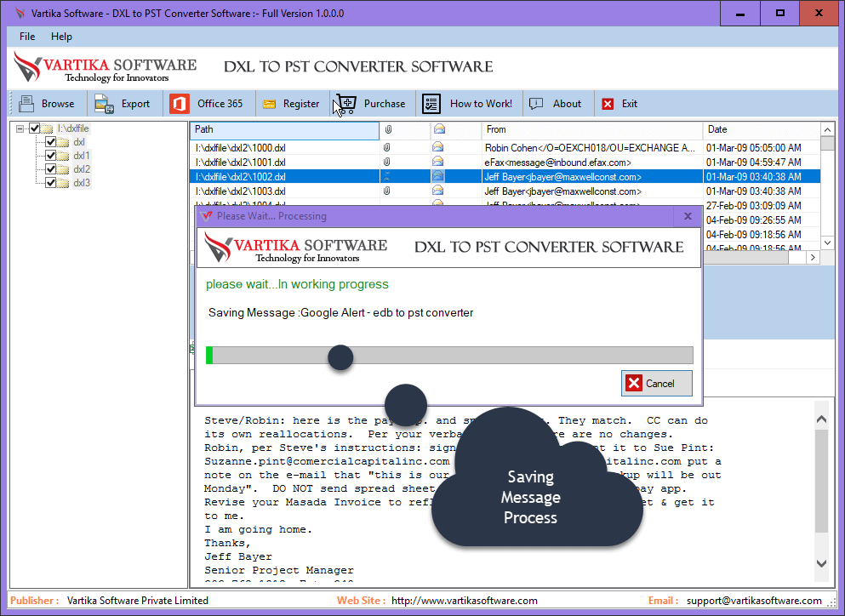This screenshot has width=845, height=616.
Task: Click the envelope column header icon
Action: point(439,129)
